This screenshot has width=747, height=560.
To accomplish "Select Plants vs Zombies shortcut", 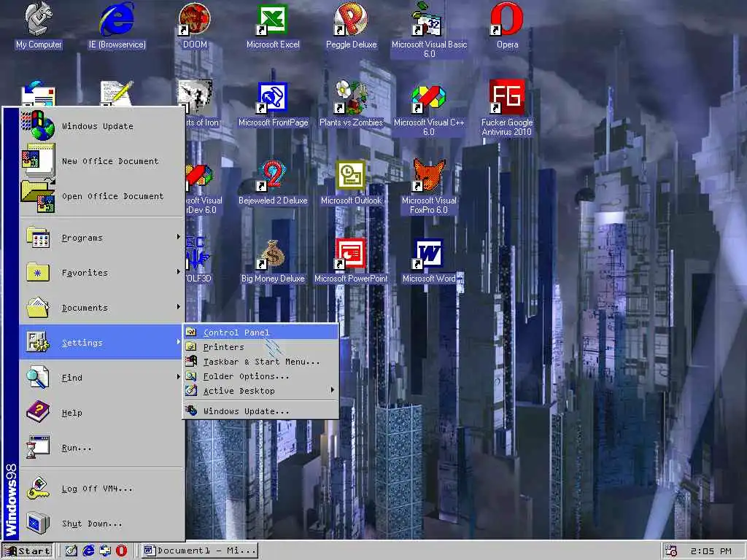I will [x=351, y=104].
